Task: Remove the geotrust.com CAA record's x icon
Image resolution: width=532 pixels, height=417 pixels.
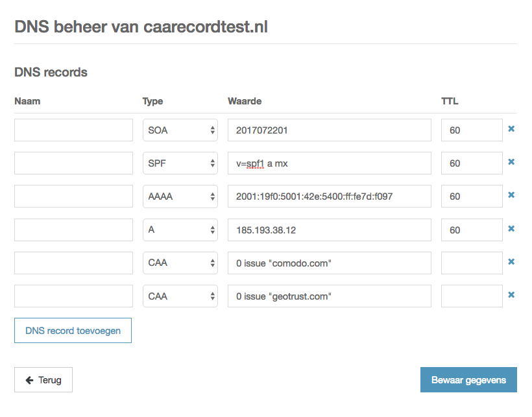Action: (511, 295)
